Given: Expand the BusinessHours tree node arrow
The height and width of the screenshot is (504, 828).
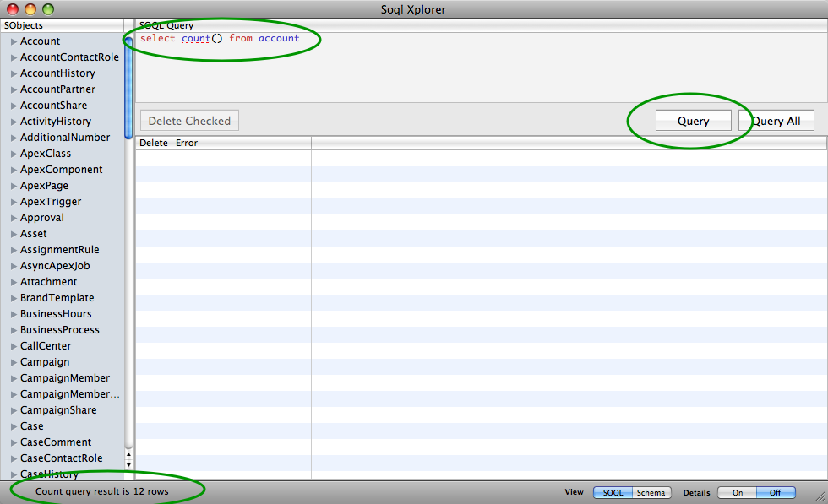Looking at the screenshot, I should pyautogui.click(x=14, y=315).
